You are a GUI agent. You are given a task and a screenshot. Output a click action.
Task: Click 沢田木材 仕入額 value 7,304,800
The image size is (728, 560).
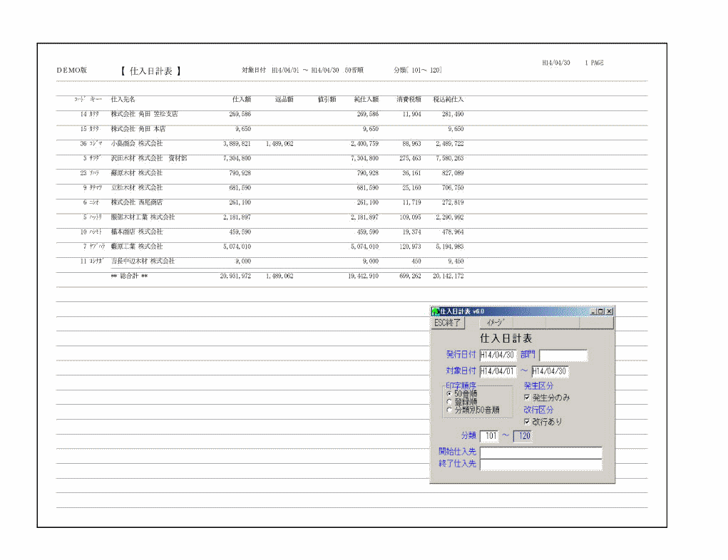click(237, 158)
